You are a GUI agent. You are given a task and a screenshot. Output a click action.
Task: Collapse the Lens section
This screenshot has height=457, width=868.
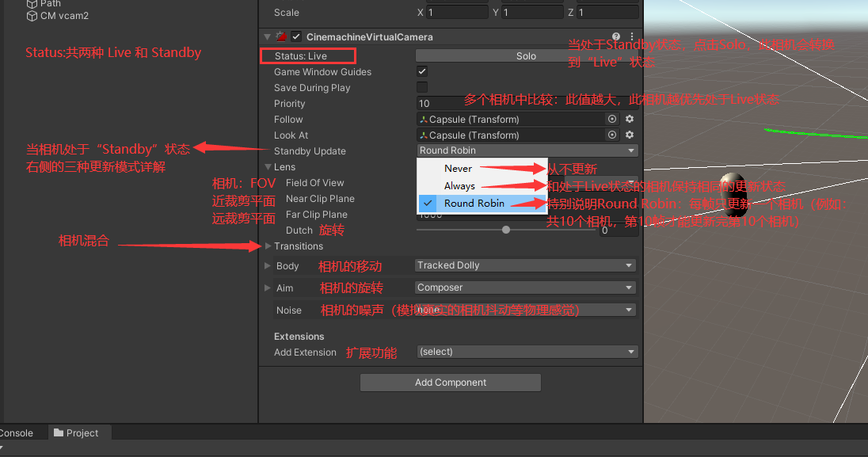268,167
